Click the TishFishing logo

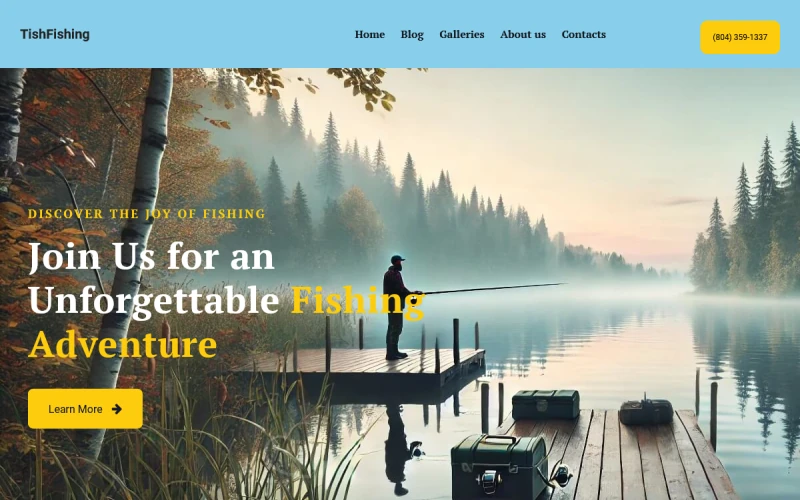point(55,34)
